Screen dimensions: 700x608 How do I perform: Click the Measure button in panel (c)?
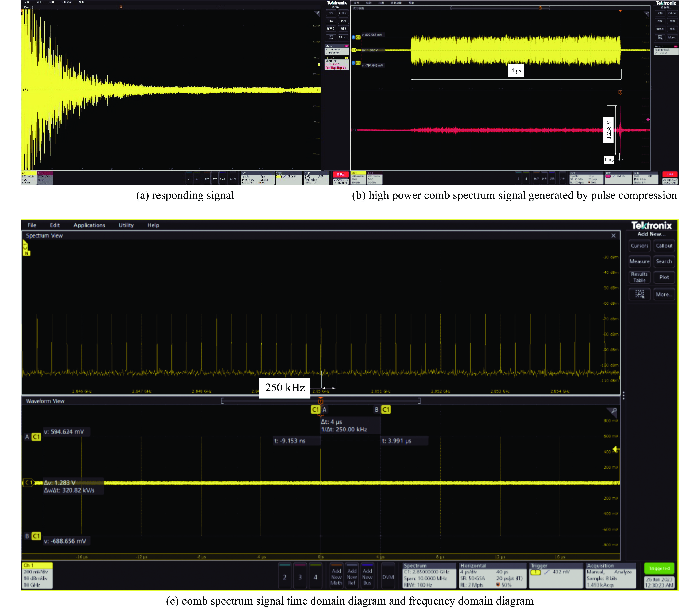640,261
